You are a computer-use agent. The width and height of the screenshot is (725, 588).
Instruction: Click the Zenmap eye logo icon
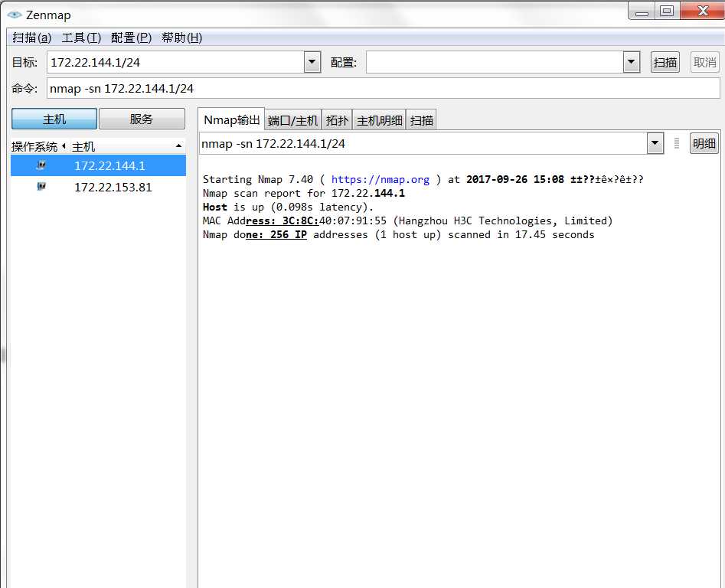(x=15, y=15)
